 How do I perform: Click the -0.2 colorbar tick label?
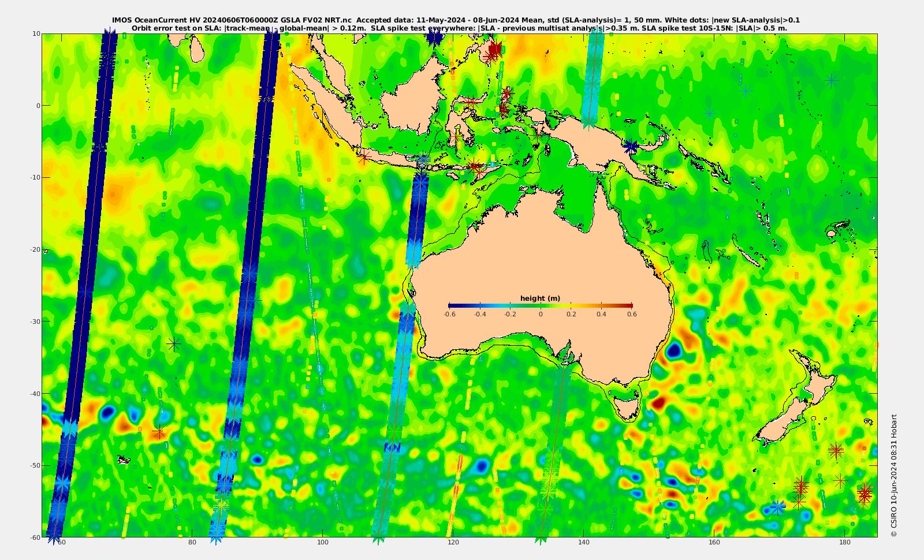pyautogui.click(x=510, y=315)
